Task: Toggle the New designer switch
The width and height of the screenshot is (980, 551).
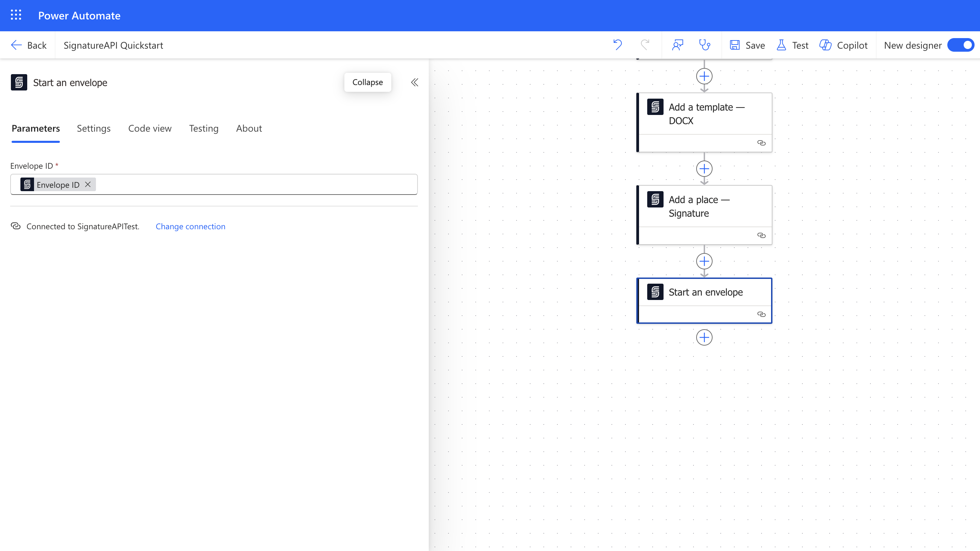Action: [x=961, y=45]
